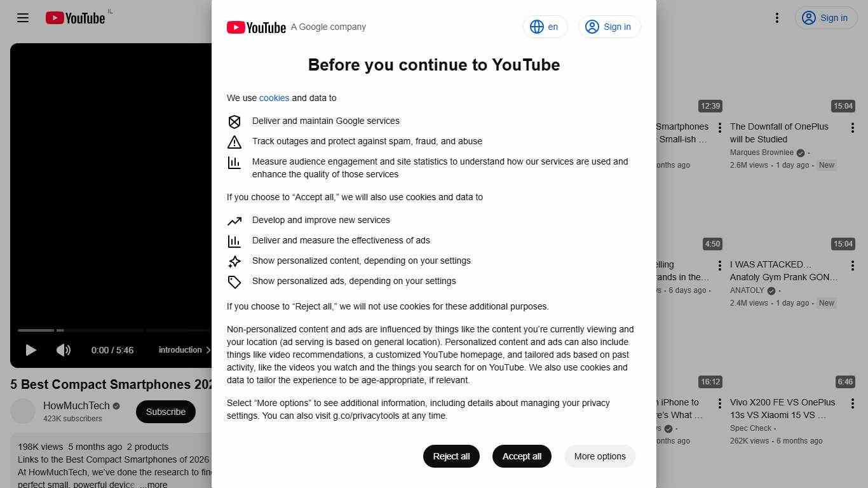This screenshot has height=488, width=868.
Task: Open the three-dot settings menu in the header
Action: (x=776, y=18)
